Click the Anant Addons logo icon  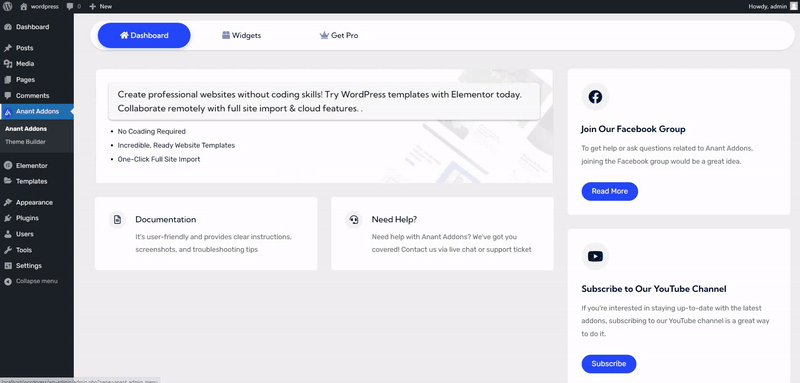pyautogui.click(x=8, y=112)
